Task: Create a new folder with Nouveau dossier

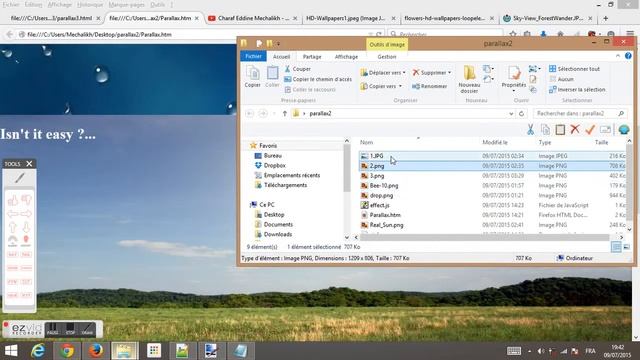Action: pyautogui.click(x=469, y=79)
